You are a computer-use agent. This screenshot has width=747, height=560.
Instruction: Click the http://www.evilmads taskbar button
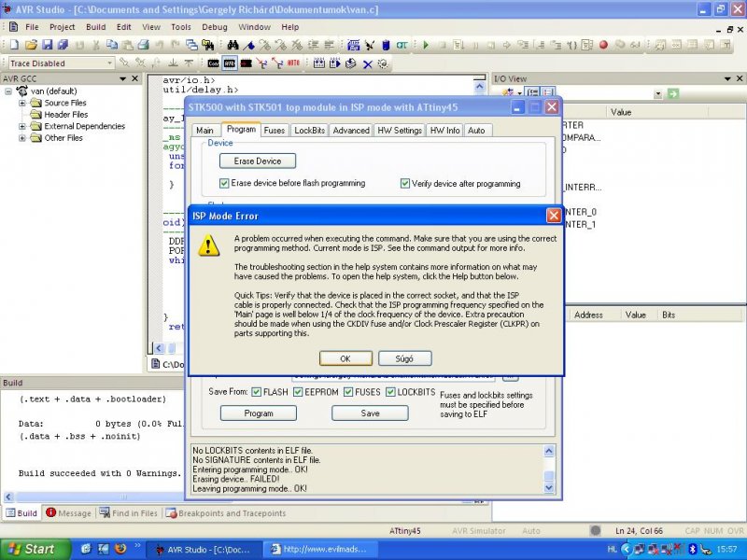point(319,550)
